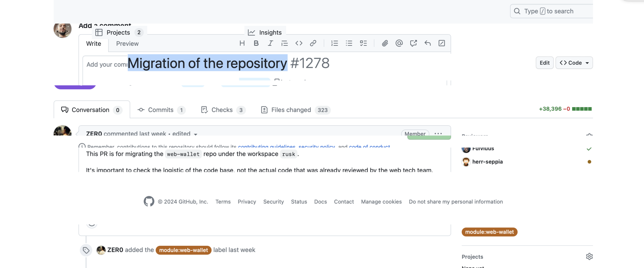Image resolution: width=644 pixels, height=268 pixels.
Task: Open the security policy link
Action: point(317,147)
